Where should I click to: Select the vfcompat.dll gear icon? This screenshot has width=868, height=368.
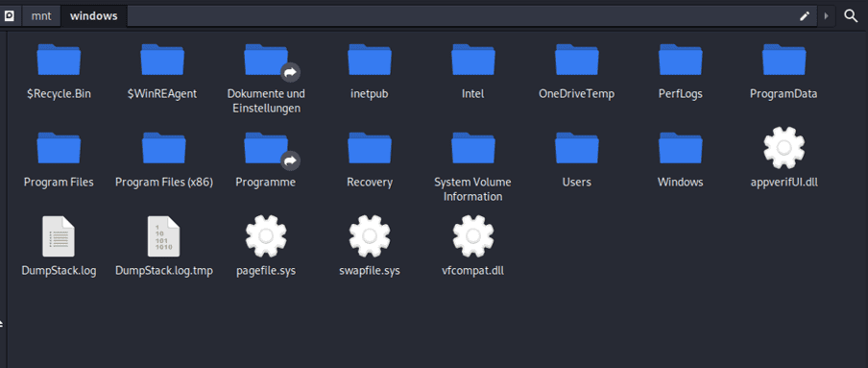(473, 236)
